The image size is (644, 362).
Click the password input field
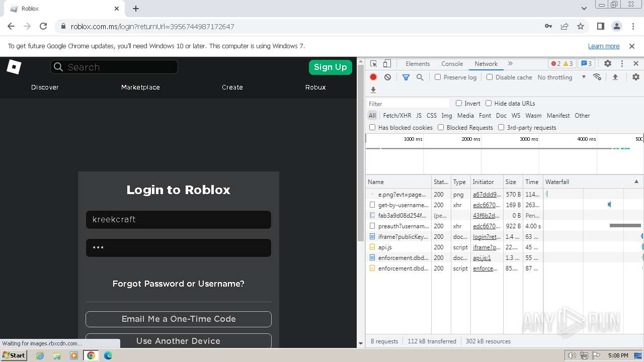[x=179, y=248]
